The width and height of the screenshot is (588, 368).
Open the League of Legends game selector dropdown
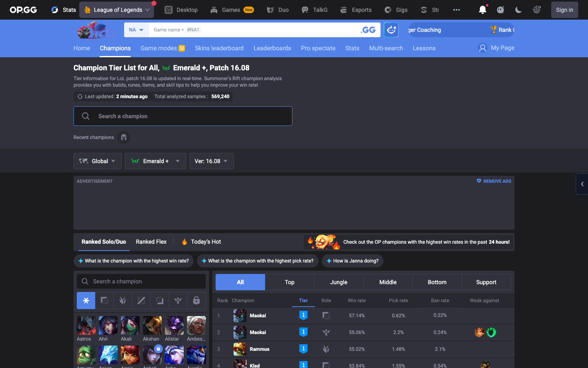116,10
